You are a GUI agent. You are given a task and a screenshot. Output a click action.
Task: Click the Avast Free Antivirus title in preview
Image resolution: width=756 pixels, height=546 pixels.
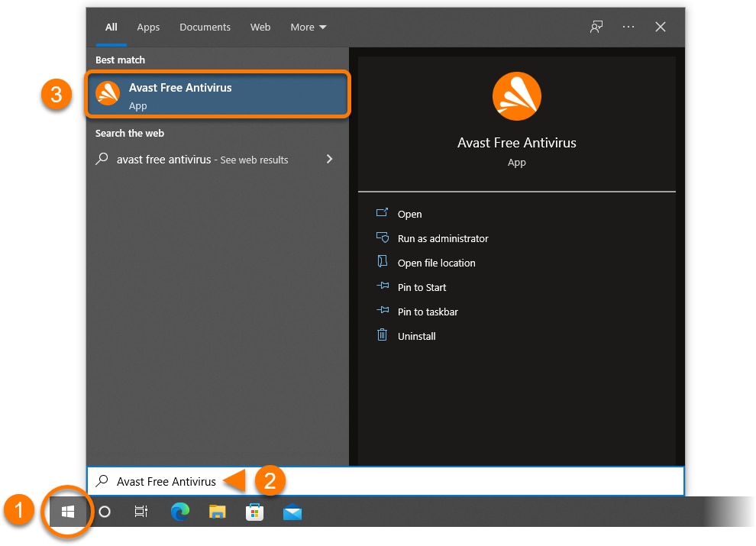coord(516,143)
